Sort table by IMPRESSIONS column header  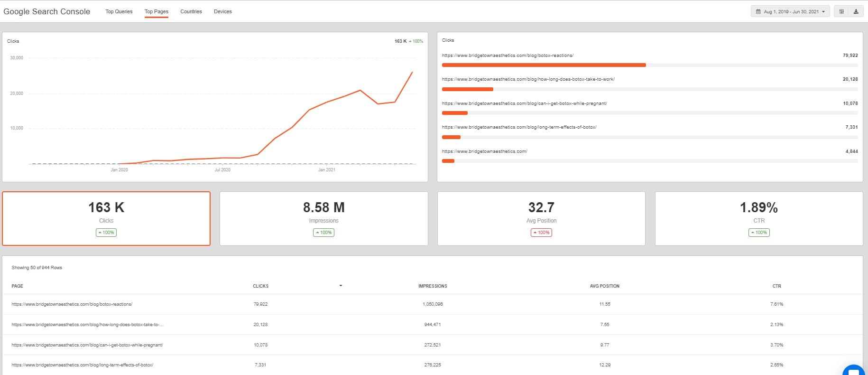point(433,286)
